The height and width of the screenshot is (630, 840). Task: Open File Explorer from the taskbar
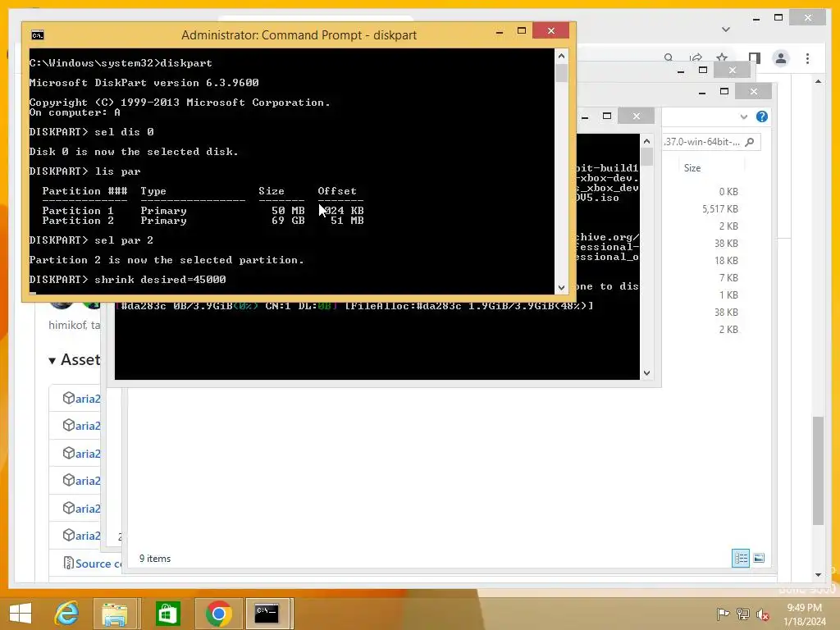pyautogui.click(x=115, y=614)
